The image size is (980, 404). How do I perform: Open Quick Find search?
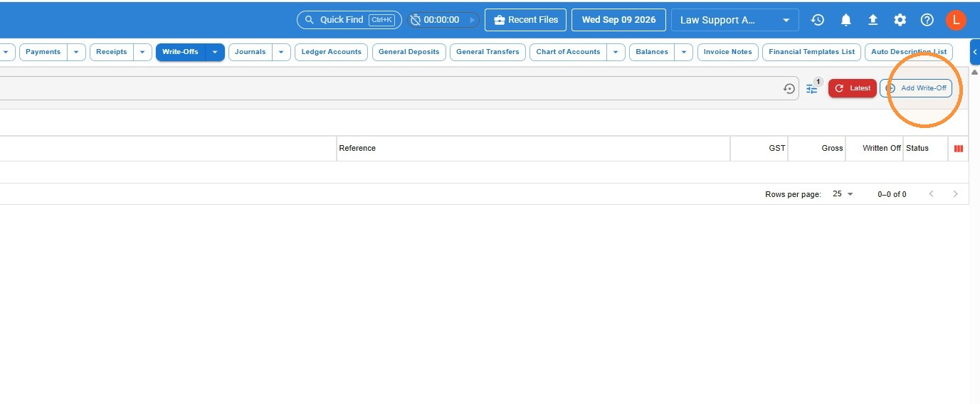349,20
